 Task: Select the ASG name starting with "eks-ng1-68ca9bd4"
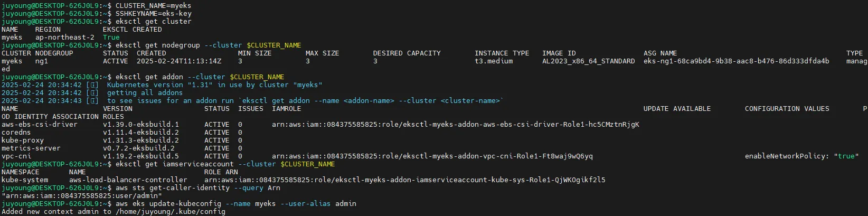click(x=737, y=61)
